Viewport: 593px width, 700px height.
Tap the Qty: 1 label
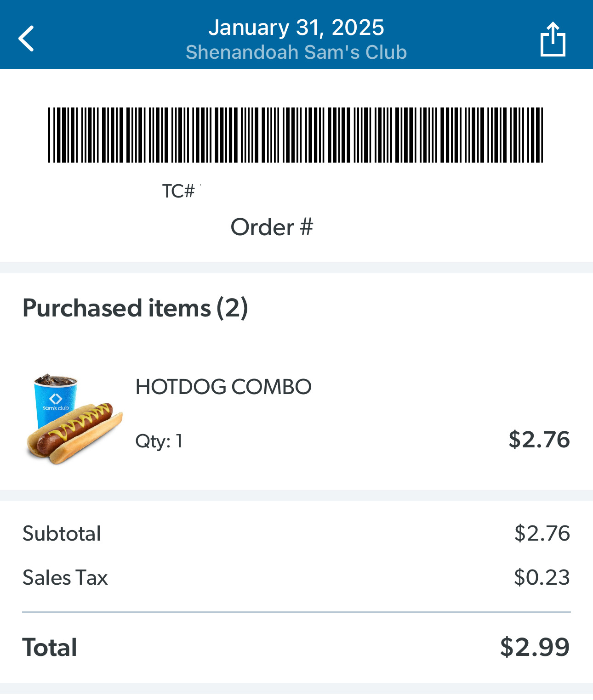(159, 441)
